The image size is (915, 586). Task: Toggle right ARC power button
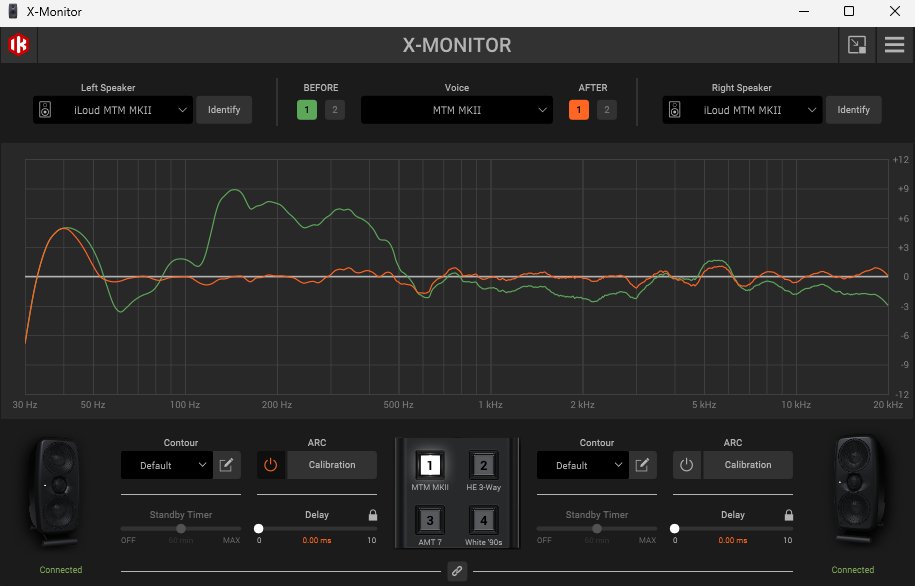pyautogui.click(x=687, y=465)
